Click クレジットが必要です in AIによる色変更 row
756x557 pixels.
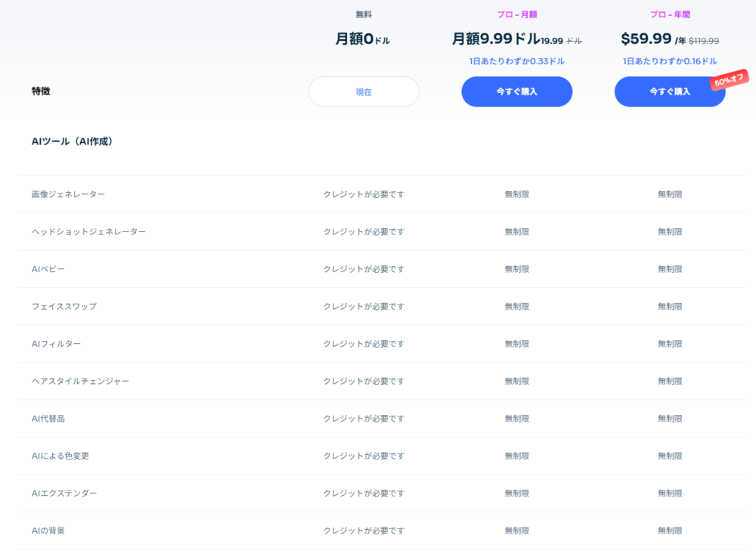tap(364, 456)
